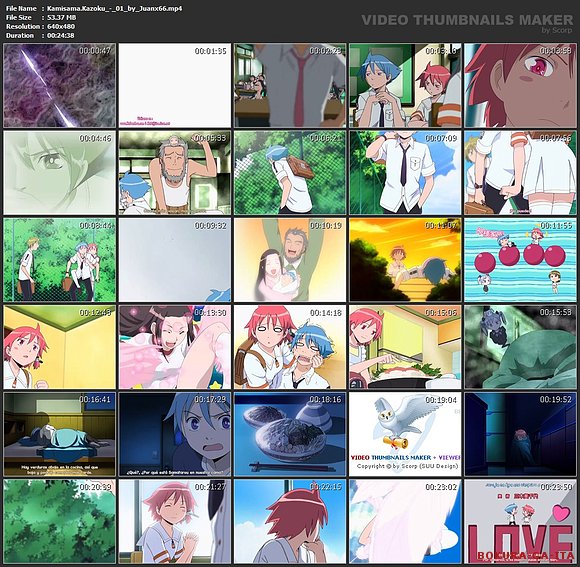Open the owl logo frame at 00:19:04

click(405, 434)
